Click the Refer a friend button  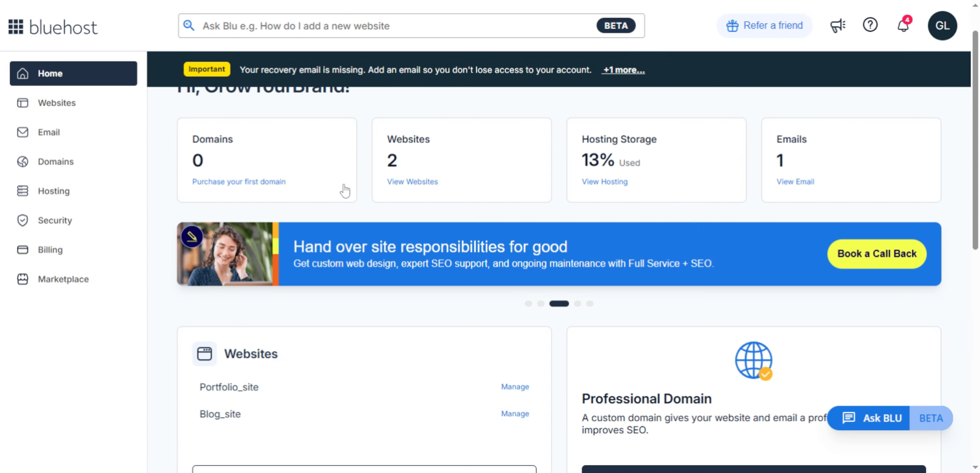click(x=764, y=25)
